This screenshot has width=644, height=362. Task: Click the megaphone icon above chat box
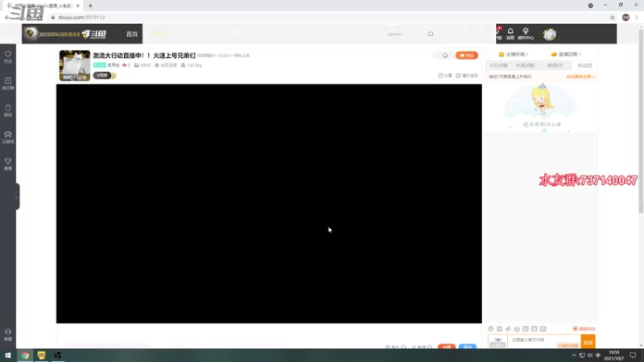point(508,329)
